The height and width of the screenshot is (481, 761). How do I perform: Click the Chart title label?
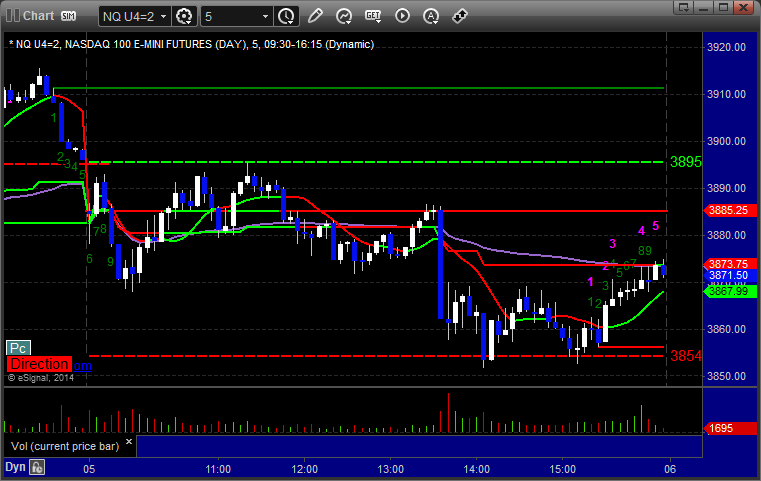pyautogui.click(x=38, y=16)
